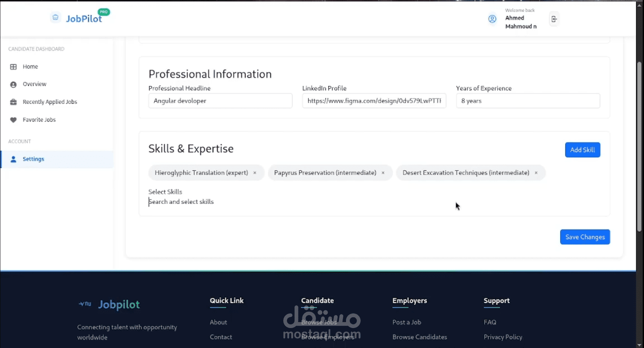Click the Professional Information heading

point(210,74)
